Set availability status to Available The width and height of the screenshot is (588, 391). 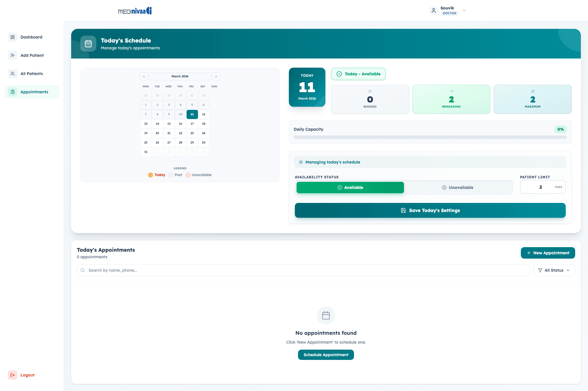tap(350, 188)
